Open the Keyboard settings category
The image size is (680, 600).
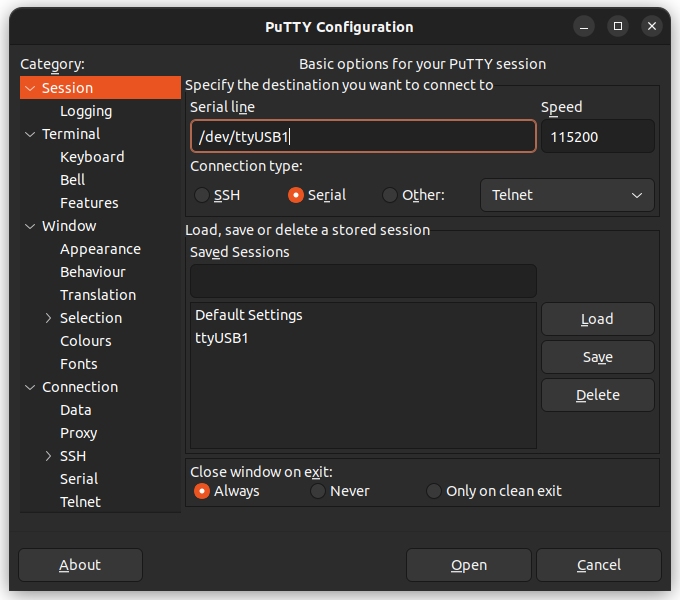[92, 157]
